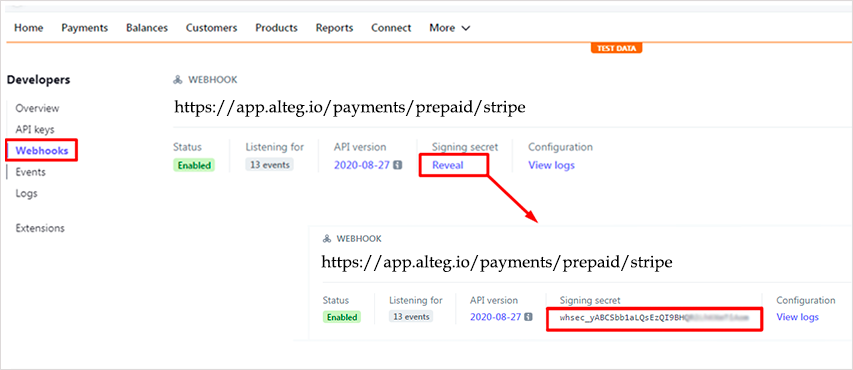The image size is (853, 370).
Task: Open API version 2020-08-27 link in upper panel
Action: tap(362, 165)
